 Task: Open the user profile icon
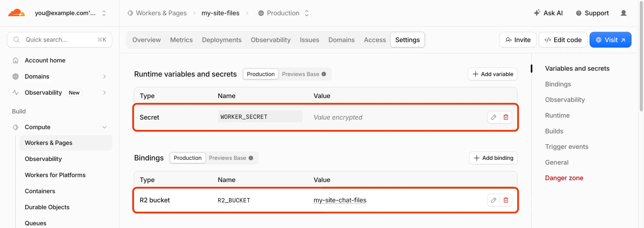point(623,13)
